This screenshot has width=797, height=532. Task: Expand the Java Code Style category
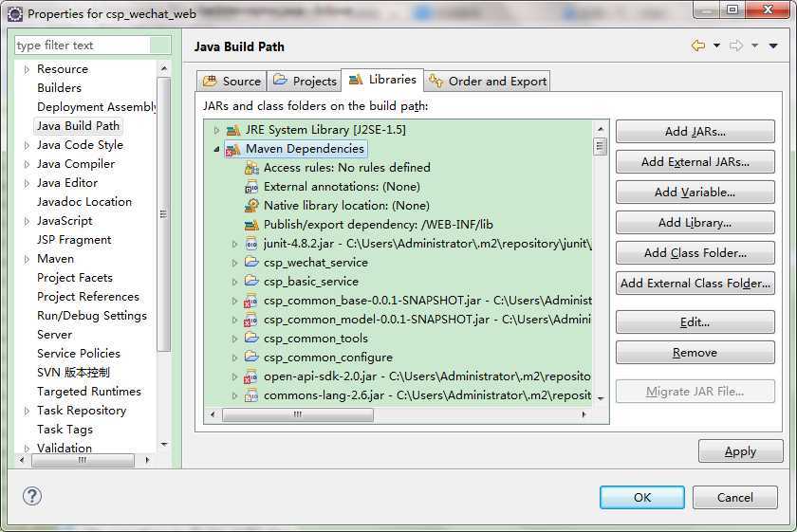coord(27,145)
